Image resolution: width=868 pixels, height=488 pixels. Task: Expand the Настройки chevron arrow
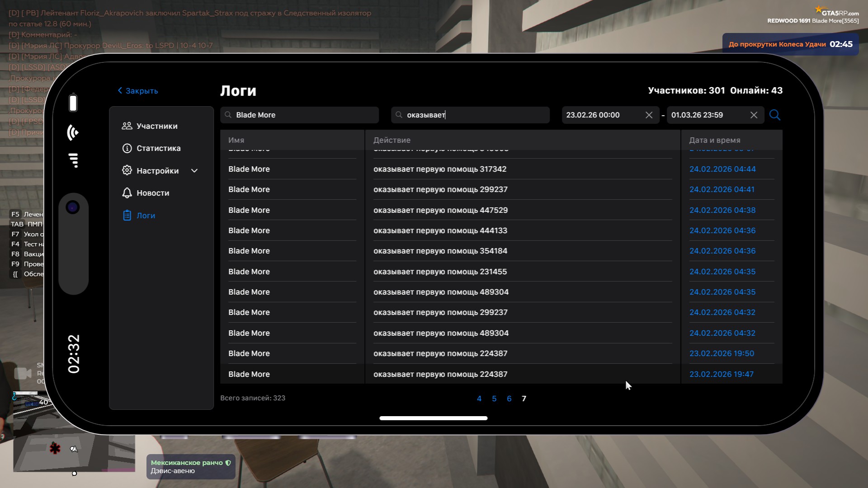point(194,171)
